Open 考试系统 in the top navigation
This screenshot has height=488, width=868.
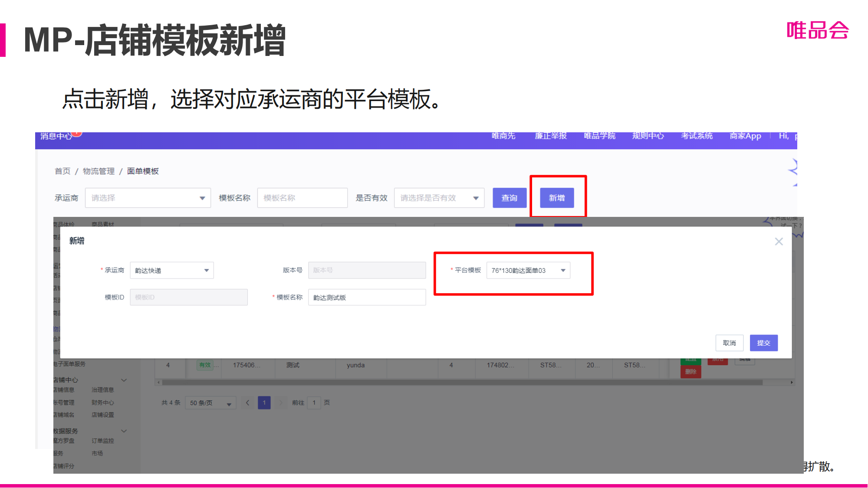pyautogui.click(x=697, y=136)
